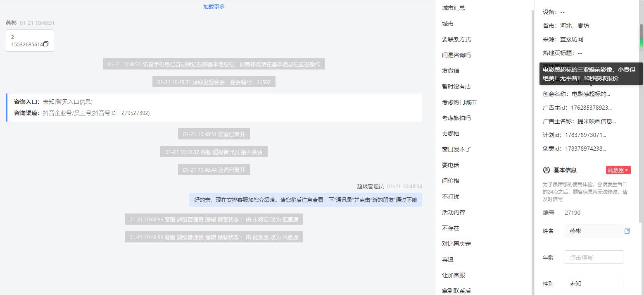Image resolution: width=644 pixels, height=295 pixels.
Task: Click the 广告主id value 176285378923...
Action: click(591, 108)
